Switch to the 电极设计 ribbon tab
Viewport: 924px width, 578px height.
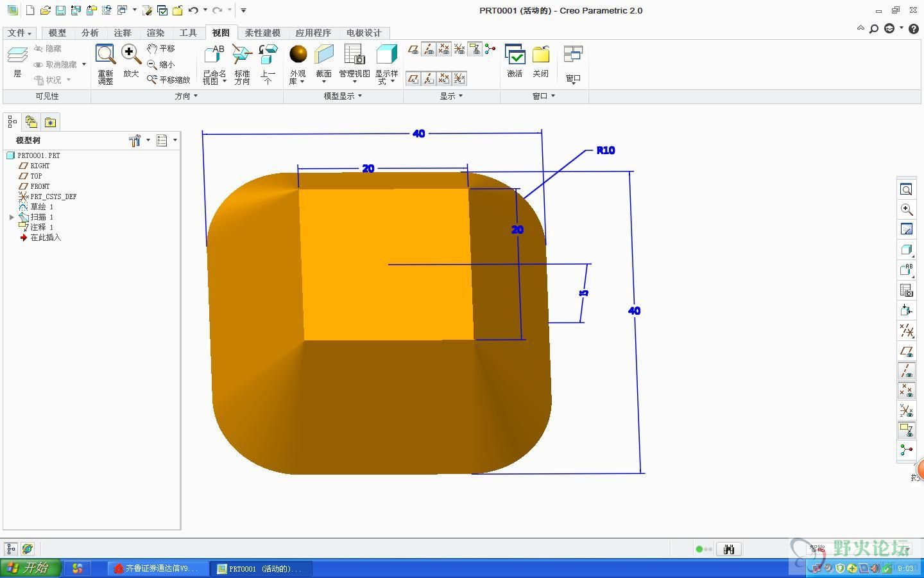[364, 33]
